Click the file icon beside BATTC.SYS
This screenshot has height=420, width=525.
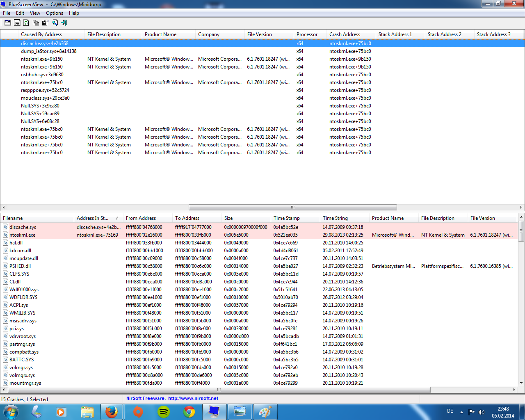(6, 360)
